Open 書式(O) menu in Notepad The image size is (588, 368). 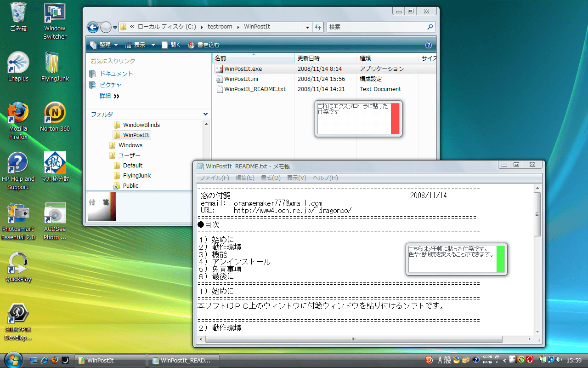pyautogui.click(x=271, y=178)
